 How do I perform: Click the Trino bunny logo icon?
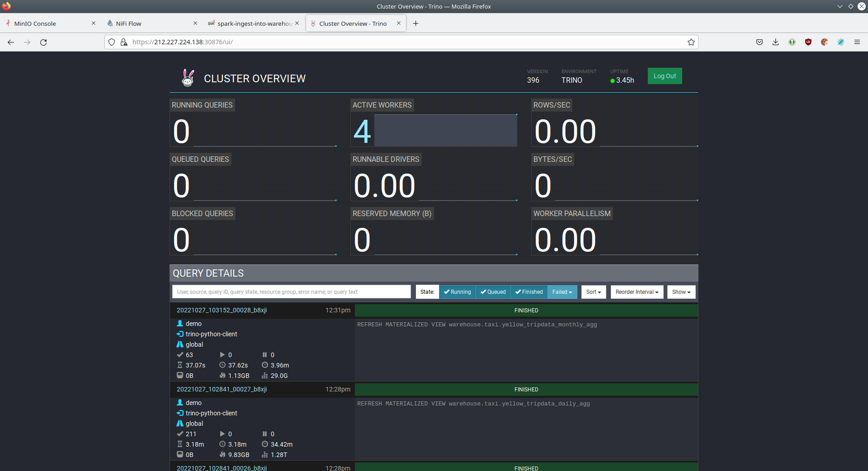(x=188, y=78)
